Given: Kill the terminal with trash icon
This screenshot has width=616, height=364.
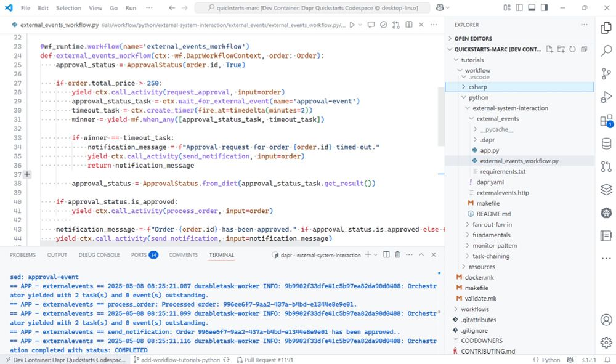Looking at the screenshot, I should [397, 254].
